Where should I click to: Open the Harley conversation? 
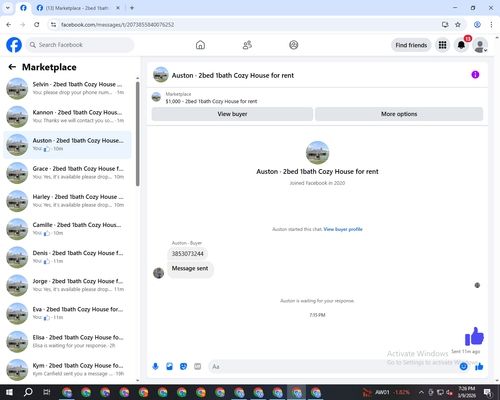pyautogui.click(x=67, y=201)
